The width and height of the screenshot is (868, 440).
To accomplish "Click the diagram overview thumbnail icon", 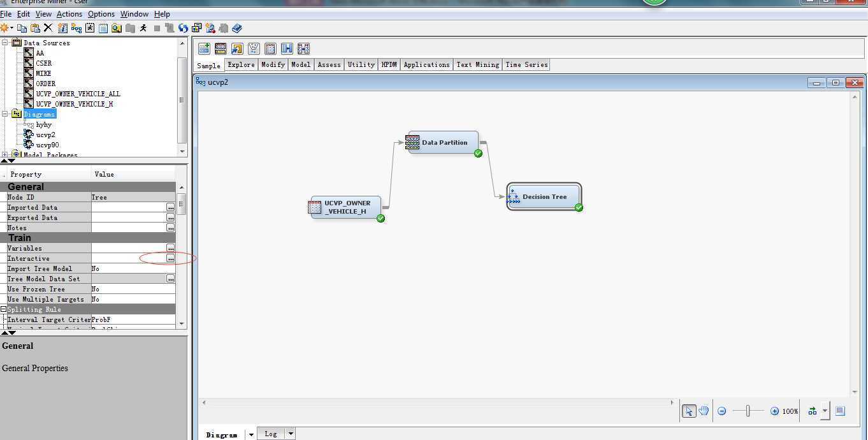I will coord(840,411).
